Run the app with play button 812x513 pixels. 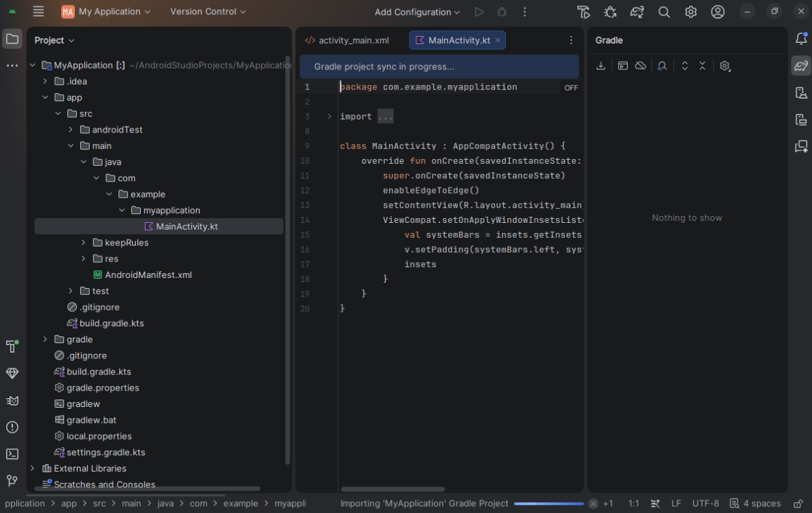[x=479, y=12]
